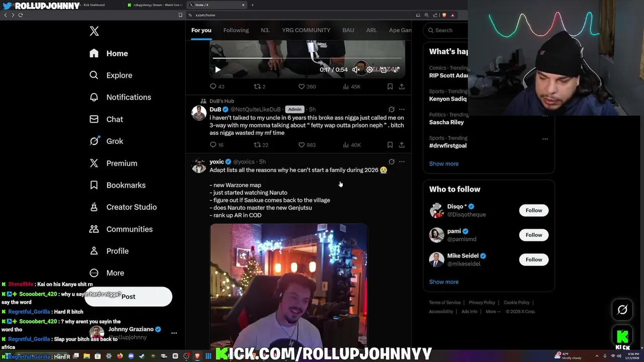The height and width of the screenshot is (362, 644).
Task: Open DuB's Hub community label
Action: coord(222,101)
